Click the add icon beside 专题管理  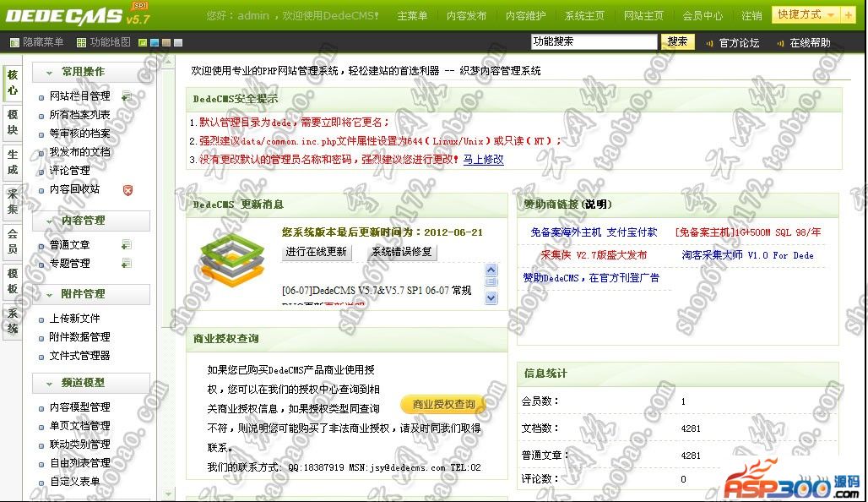[x=127, y=263]
